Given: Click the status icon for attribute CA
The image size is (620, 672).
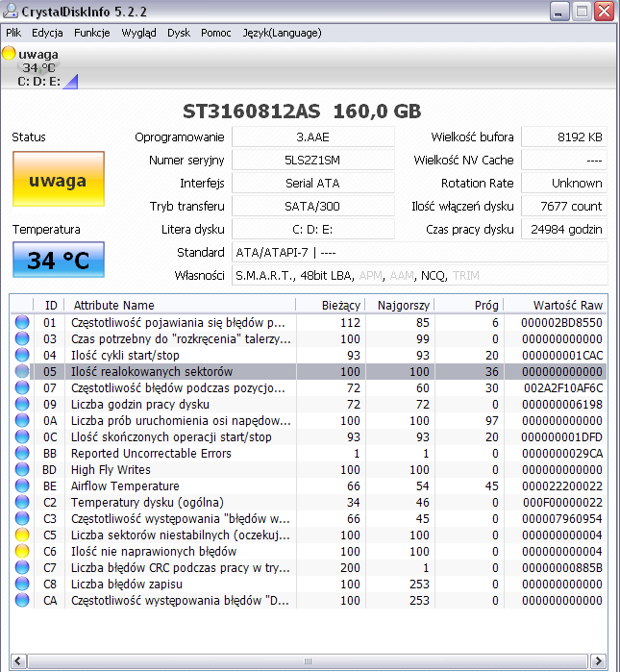Looking at the screenshot, I should click(22, 600).
